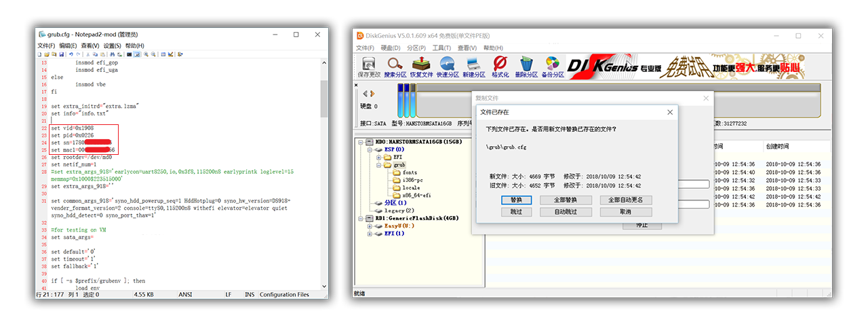Click the Cut scissors icon in Notepad2
The height and width of the screenshot is (326, 868).
click(x=88, y=54)
